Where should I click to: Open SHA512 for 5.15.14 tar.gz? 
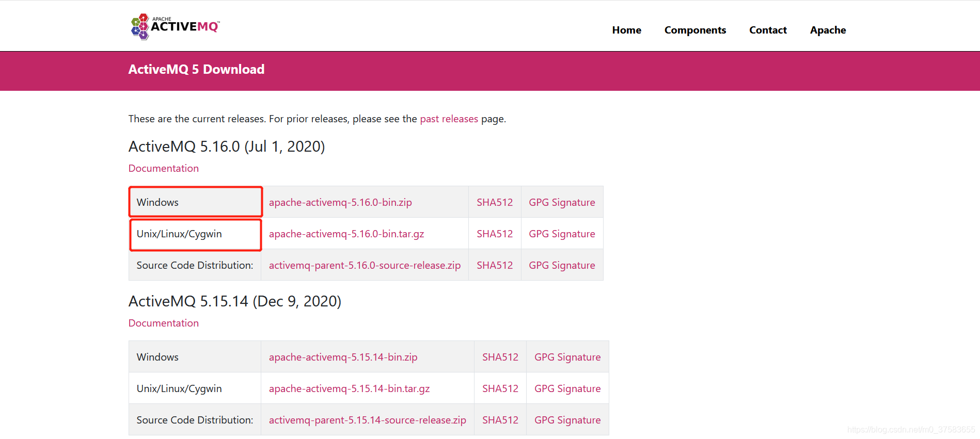[500, 388]
